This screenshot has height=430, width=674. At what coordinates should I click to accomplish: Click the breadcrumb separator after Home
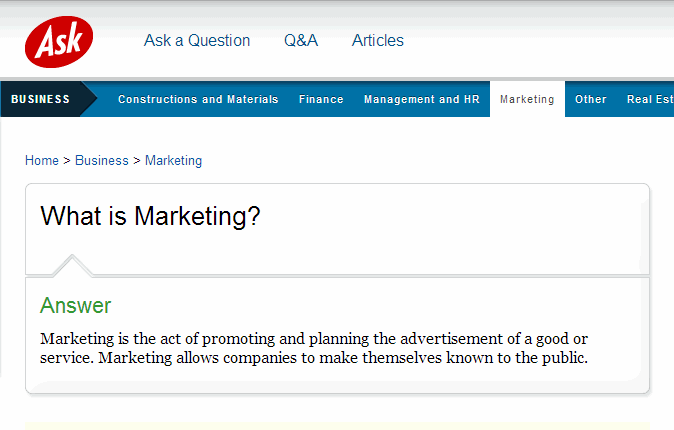coord(67,161)
